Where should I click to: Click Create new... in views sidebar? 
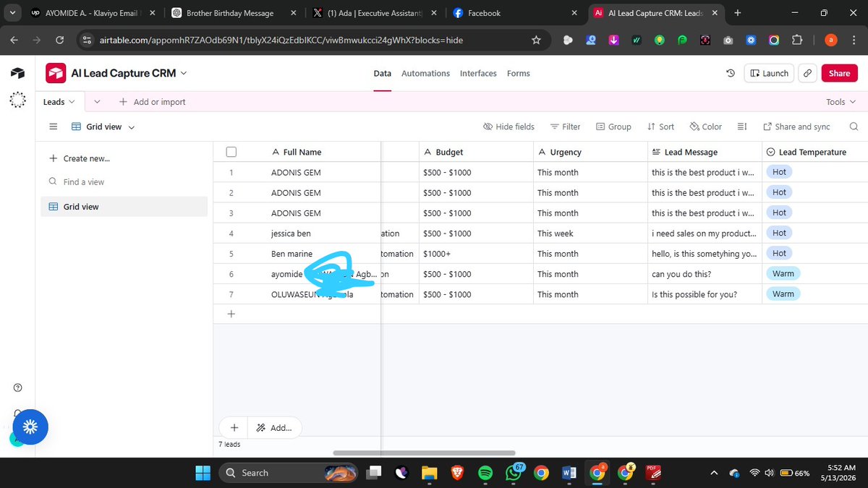80,158
